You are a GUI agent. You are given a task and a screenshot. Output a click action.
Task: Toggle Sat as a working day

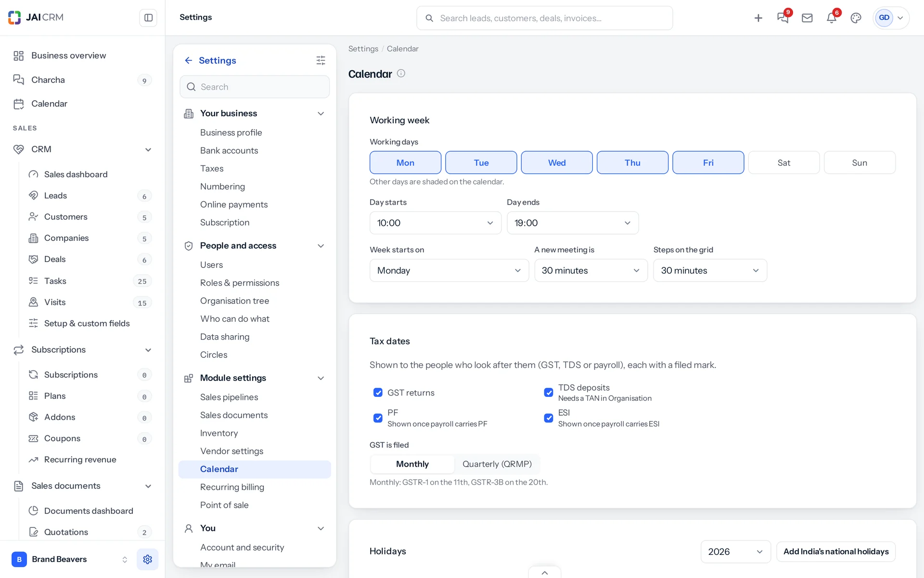coord(784,163)
